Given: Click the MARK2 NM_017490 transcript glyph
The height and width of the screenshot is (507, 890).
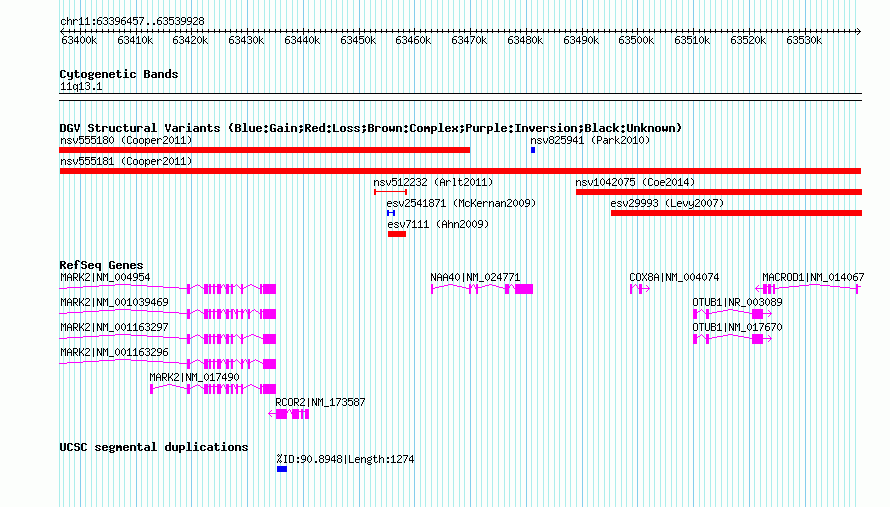Looking at the screenshot, I should (213, 389).
